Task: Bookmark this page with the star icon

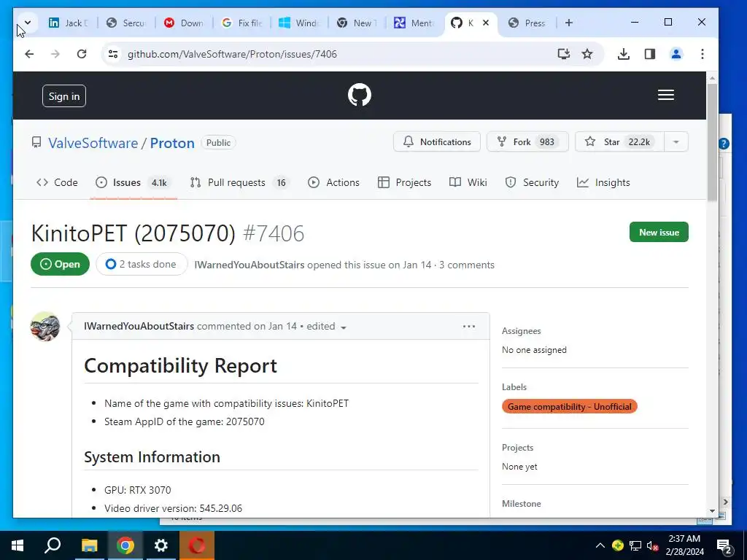Action: 587,54
